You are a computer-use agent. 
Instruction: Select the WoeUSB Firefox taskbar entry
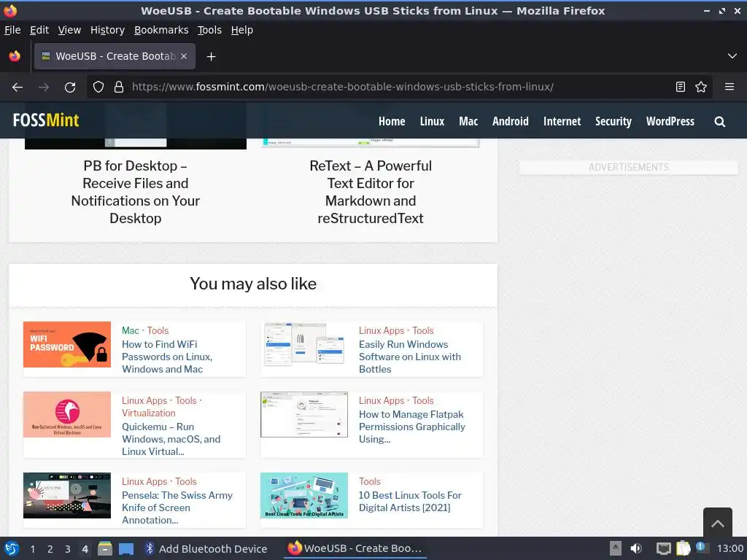355,548
